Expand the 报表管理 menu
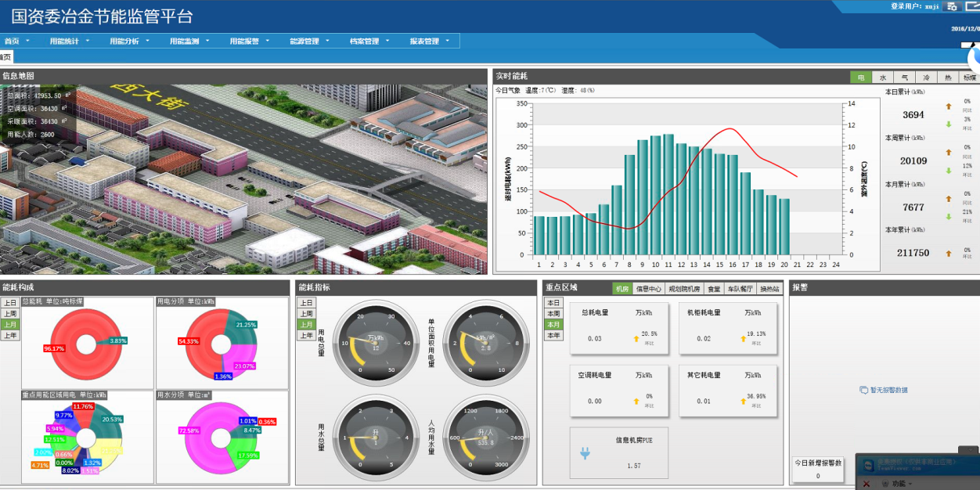 [x=430, y=41]
